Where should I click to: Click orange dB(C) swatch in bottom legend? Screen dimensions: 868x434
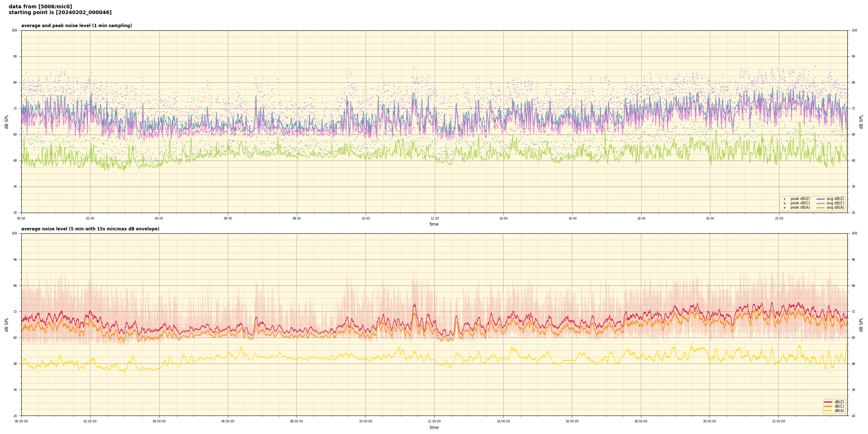pyautogui.click(x=828, y=406)
